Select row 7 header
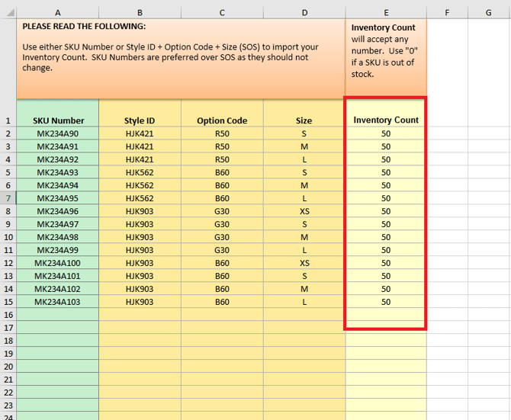The height and width of the screenshot is (420, 511). point(8,198)
